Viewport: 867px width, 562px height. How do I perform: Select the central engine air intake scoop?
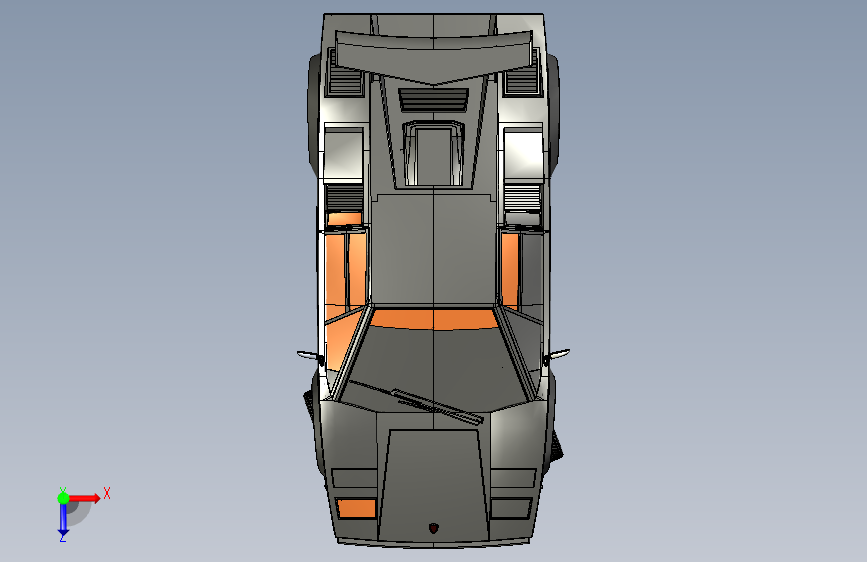coord(434,153)
